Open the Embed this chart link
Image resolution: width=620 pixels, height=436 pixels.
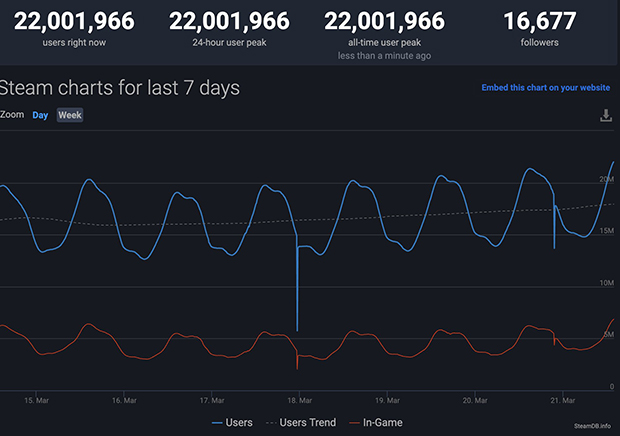pyautogui.click(x=546, y=87)
